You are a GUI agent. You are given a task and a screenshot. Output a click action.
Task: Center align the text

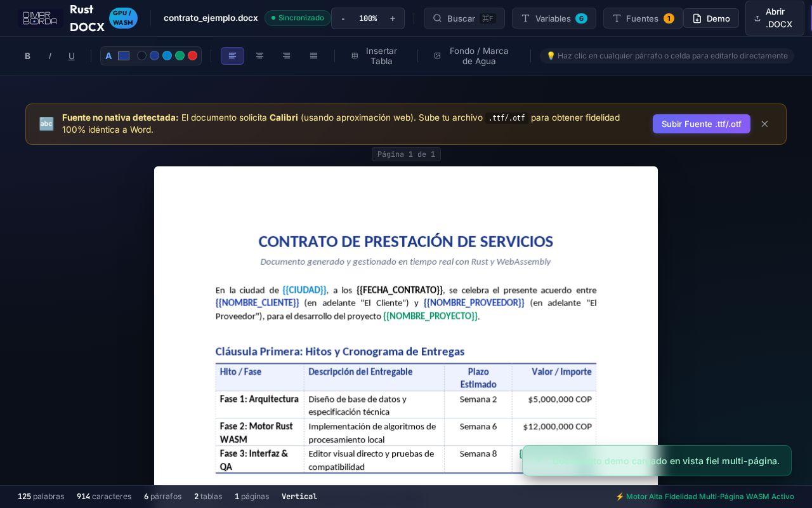pyautogui.click(x=259, y=56)
